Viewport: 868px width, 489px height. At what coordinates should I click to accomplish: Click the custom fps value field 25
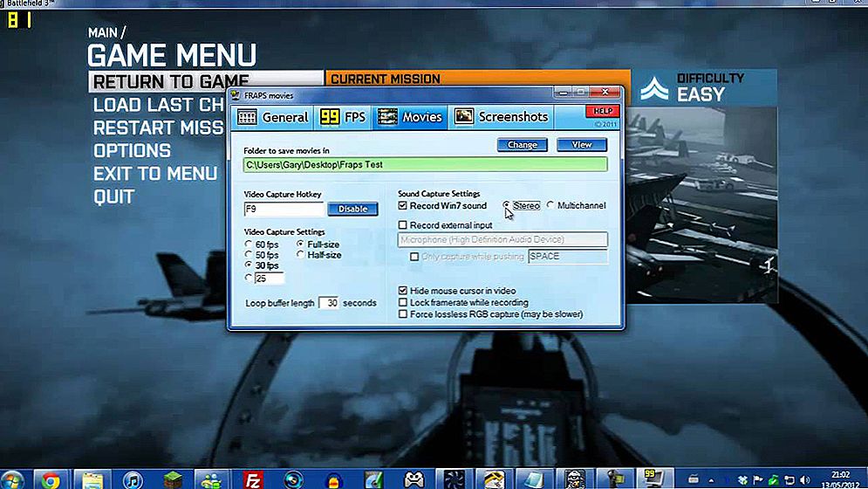click(x=269, y=279)
